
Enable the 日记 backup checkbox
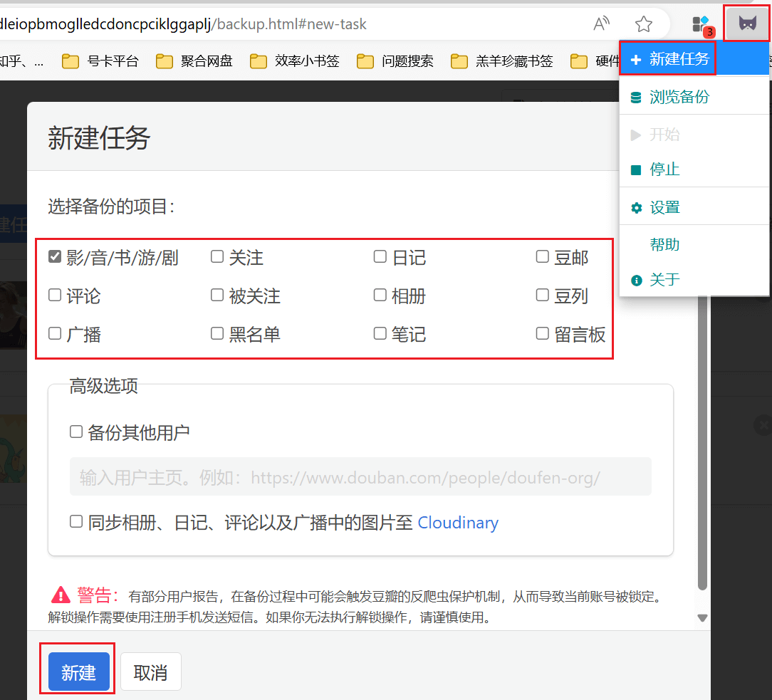(380, 257)
